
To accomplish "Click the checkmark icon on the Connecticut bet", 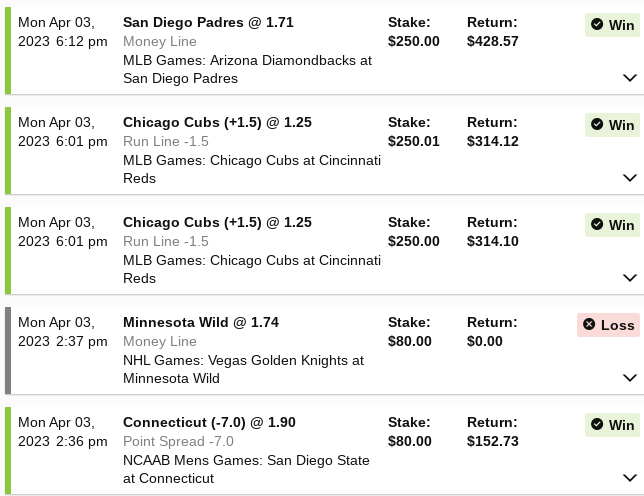I will click(x=598, y=425).
